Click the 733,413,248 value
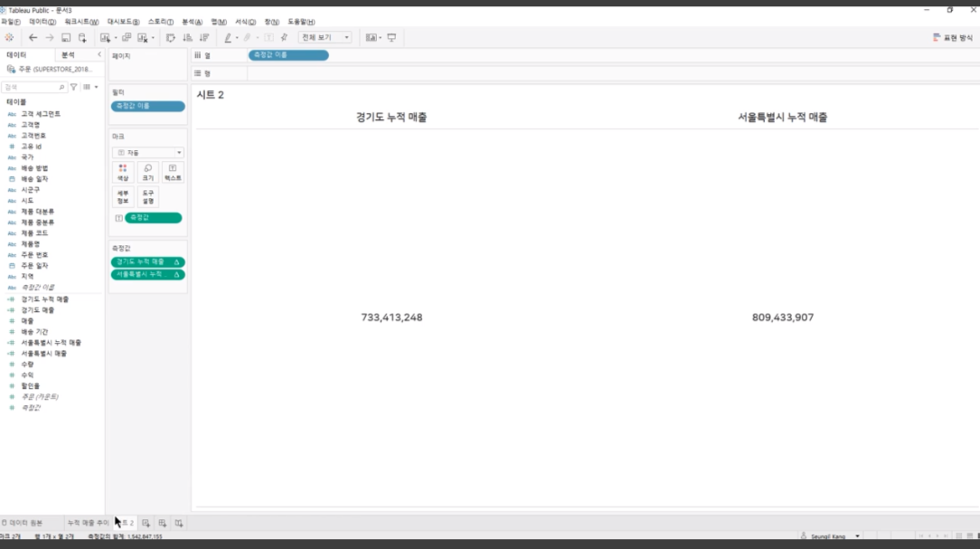This screenshot has width=980, height=549. 391,317
